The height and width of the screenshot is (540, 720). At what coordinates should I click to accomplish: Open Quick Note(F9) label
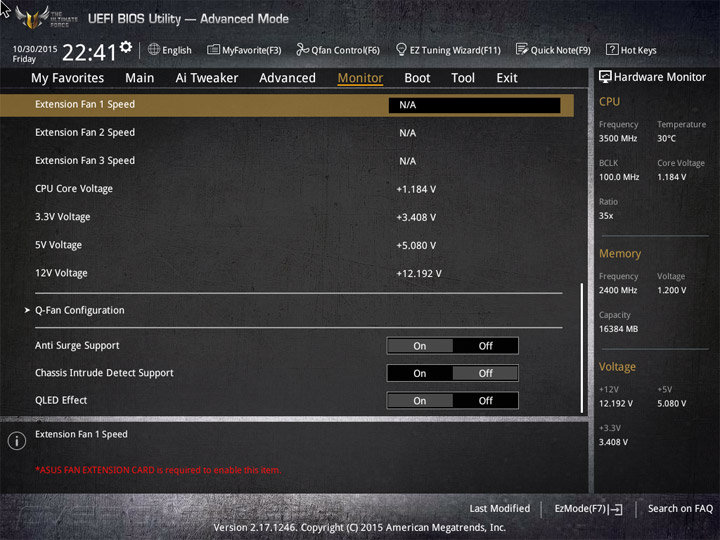pos(561,50)
